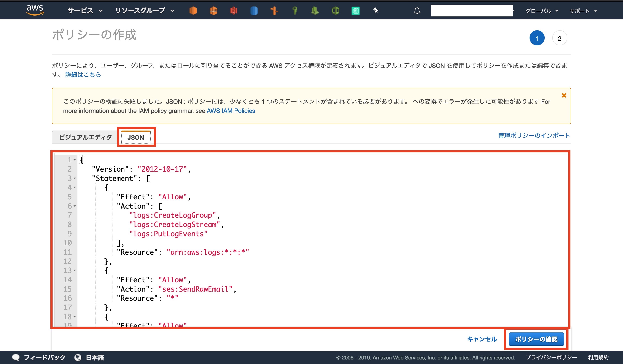Click the dark green cube shortcut icon
This screenshot has width=623, height=364.
(335, 11)
